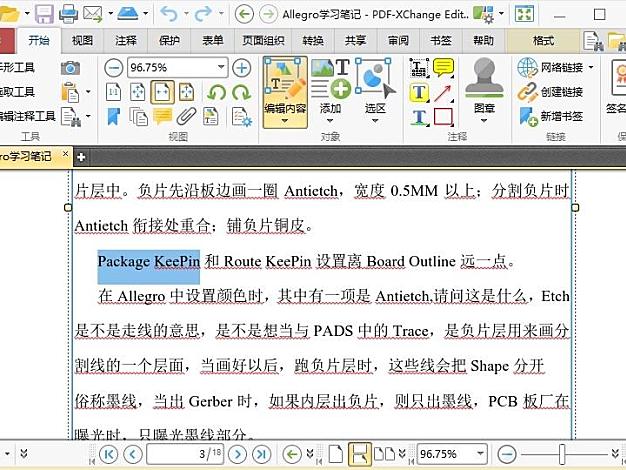Screen dimensions: 626x470
Task: Select two pages layout icon in status bar
Action: (x=384, y=454)
